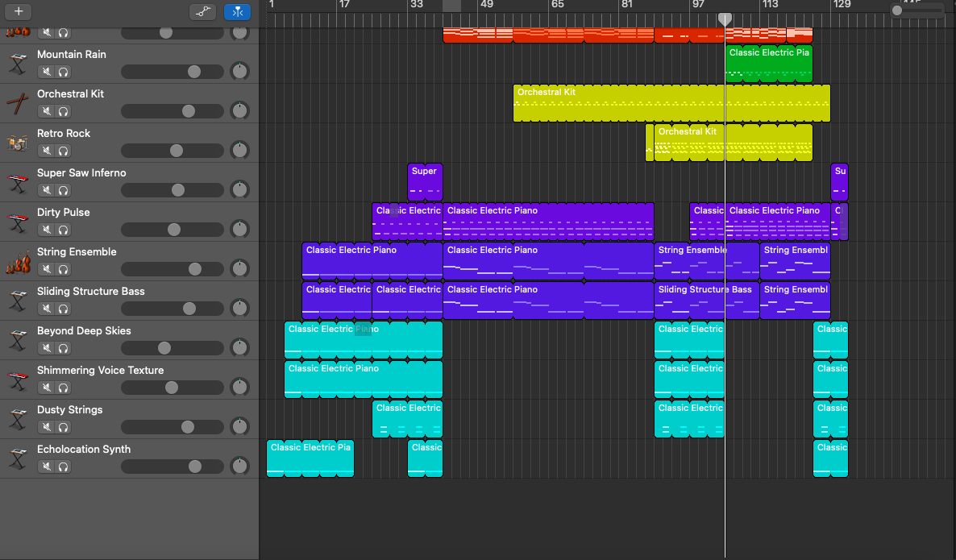Solo the Orchestral Kit track with headphones
The height and width of the screenshot is (560, 956).
(x=64, y=111)
